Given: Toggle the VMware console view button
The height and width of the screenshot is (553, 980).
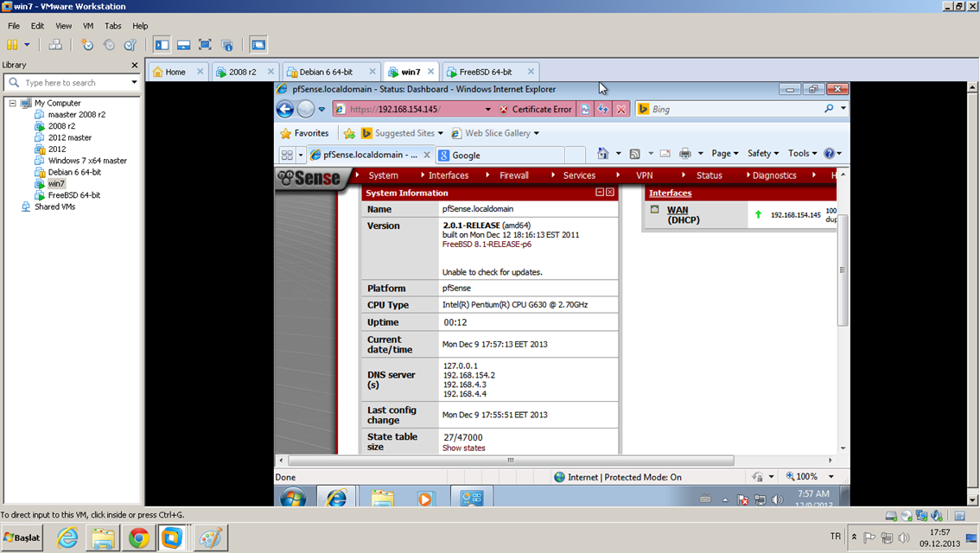Looking at the screenshot, I should point(258,45).
